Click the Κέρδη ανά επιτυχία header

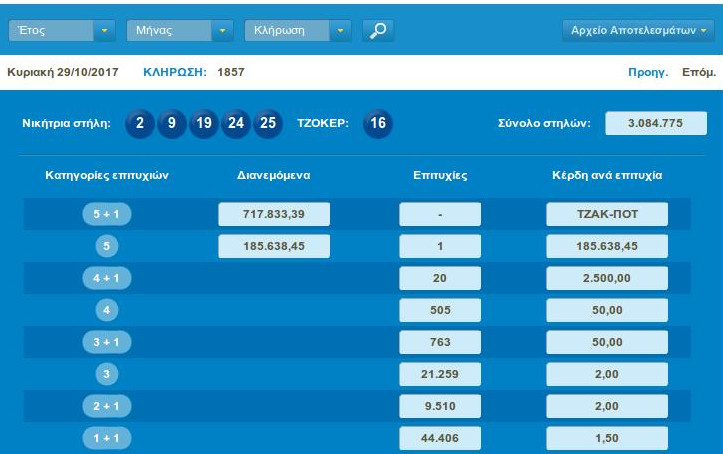pos(607,175)
